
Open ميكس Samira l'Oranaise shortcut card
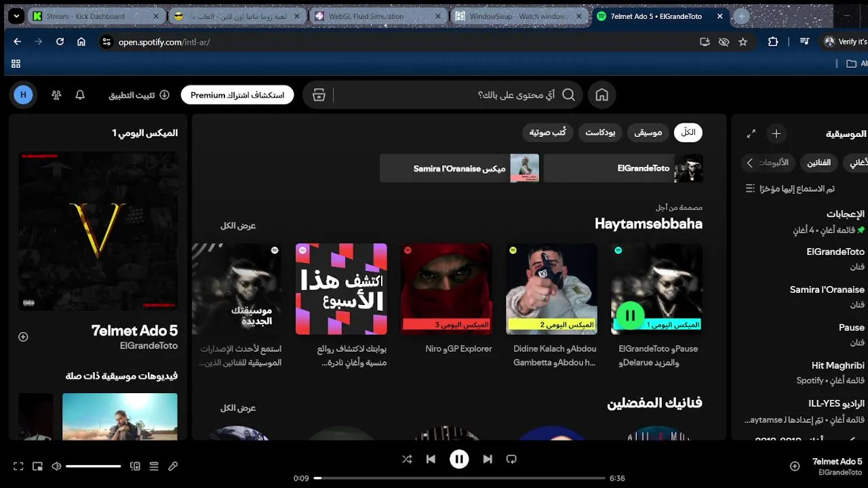(x=459, y=168)
